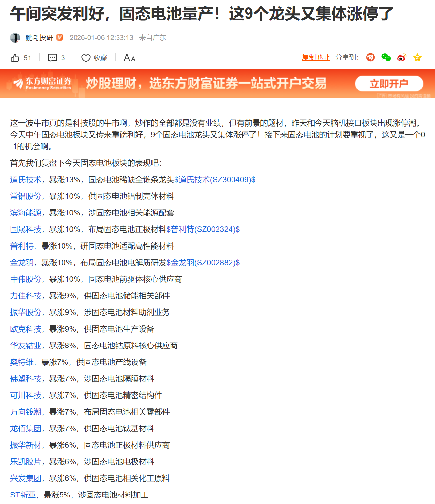Open the 振华股份 stock link

[x=26, y=312]
